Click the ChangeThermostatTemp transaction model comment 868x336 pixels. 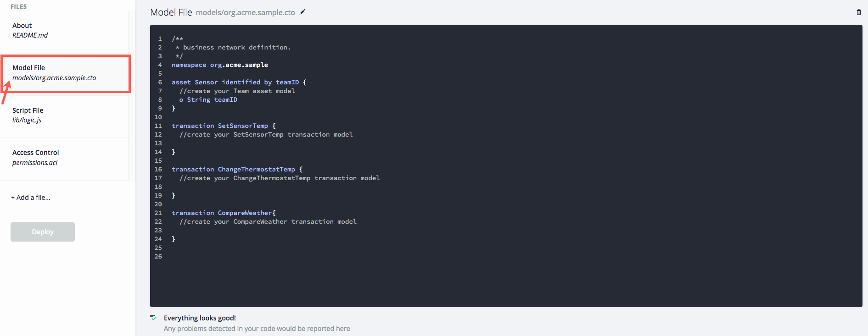coord(280,178)
